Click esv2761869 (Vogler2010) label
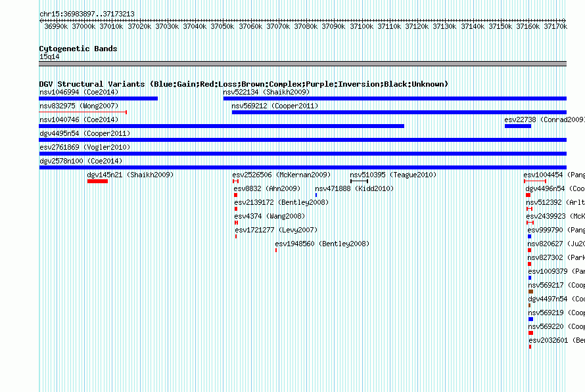The width and height of the screenshot is (585, 392). click(x=85, y=147)
